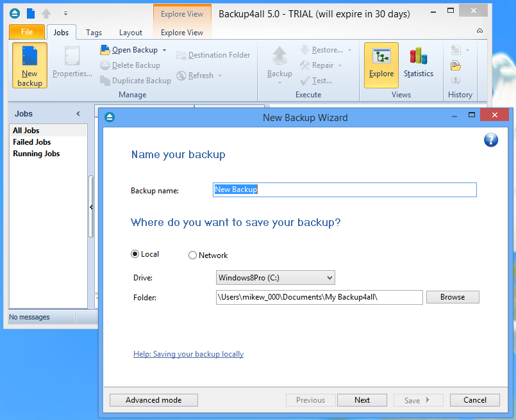This screenshot has width=516, height=420.
Task: Click the top History log icon
Action: pos(456,50)
